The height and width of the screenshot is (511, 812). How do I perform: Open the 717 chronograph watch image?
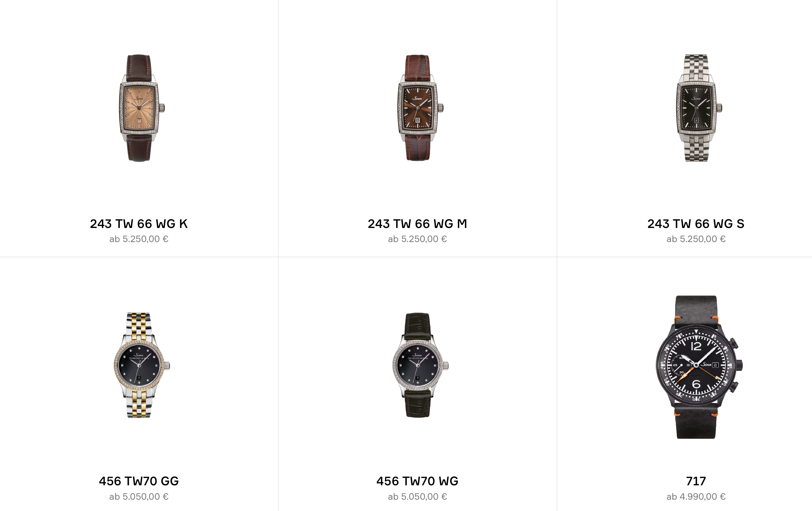[x=699, y=367]
